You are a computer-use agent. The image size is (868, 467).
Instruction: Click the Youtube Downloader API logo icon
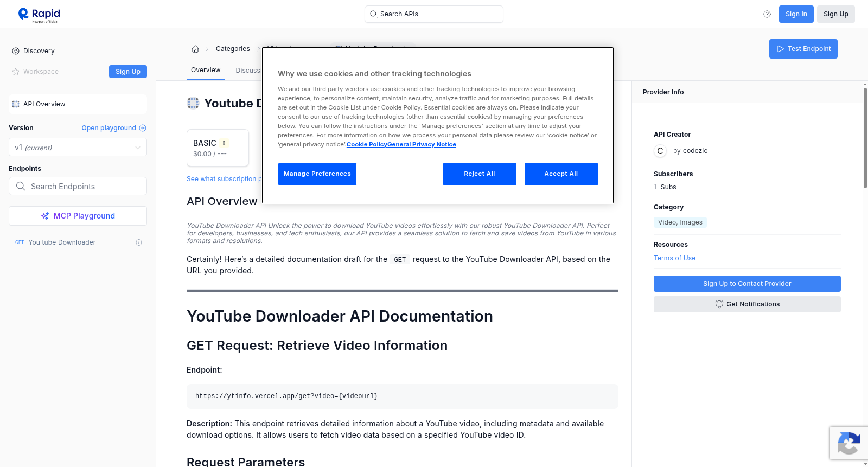click(x=193, y=103)
